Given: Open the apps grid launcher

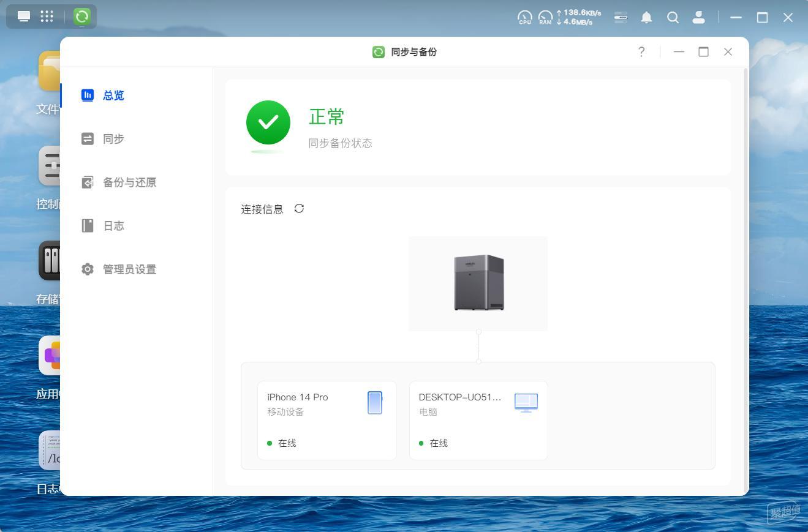Looking at the screenshot, I should [47, 17].
